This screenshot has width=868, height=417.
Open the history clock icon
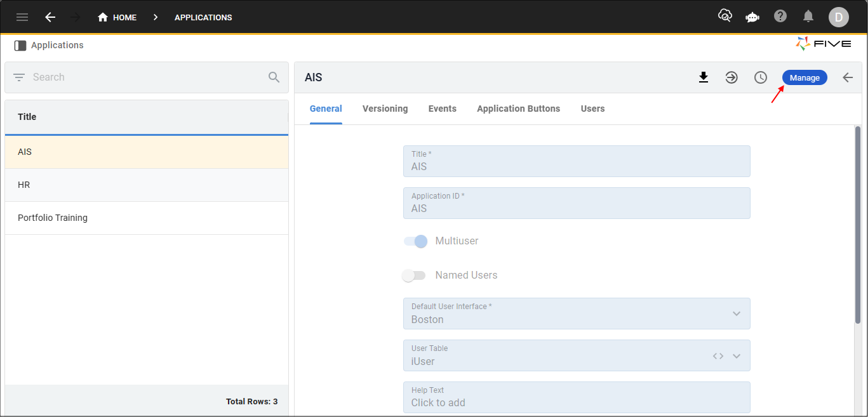coord(760,77)
